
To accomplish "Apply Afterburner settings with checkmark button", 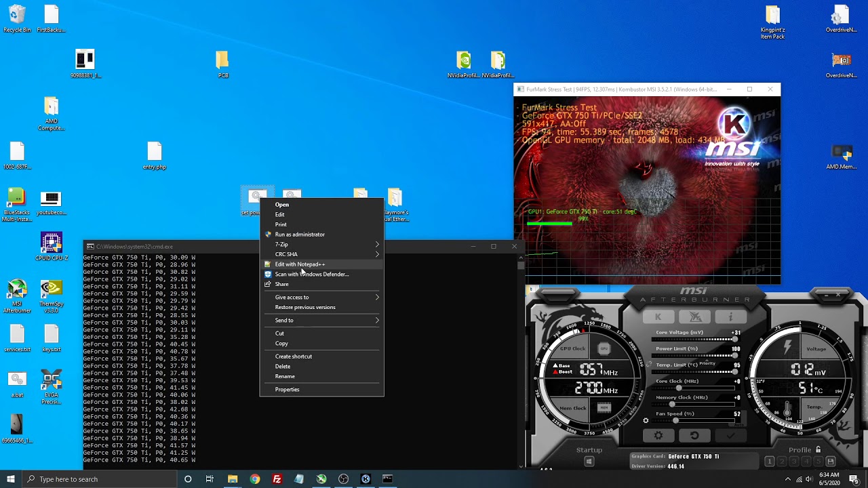I will [730, 435].
